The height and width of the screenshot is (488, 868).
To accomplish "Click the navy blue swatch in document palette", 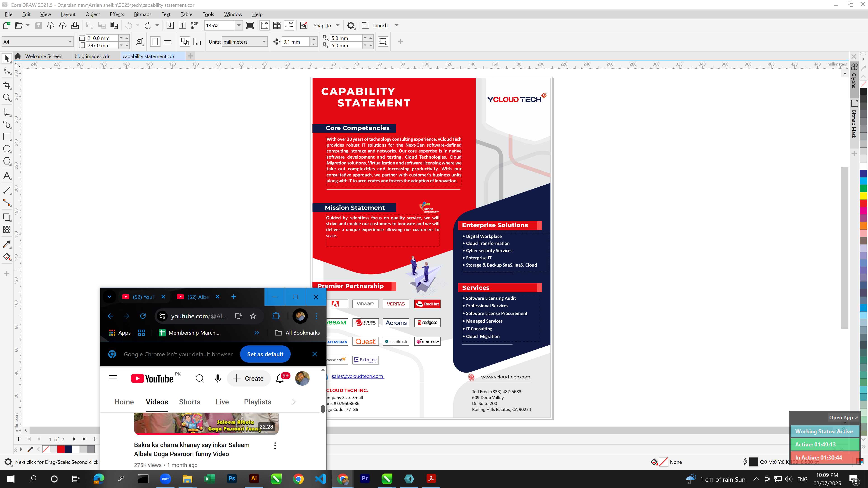I will pos(69,449).
